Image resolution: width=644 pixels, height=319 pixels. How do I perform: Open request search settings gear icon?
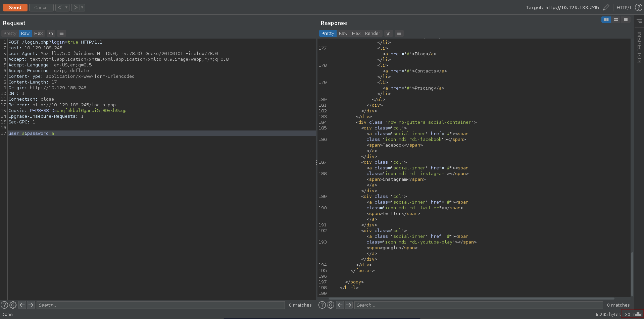pos(13,305)
